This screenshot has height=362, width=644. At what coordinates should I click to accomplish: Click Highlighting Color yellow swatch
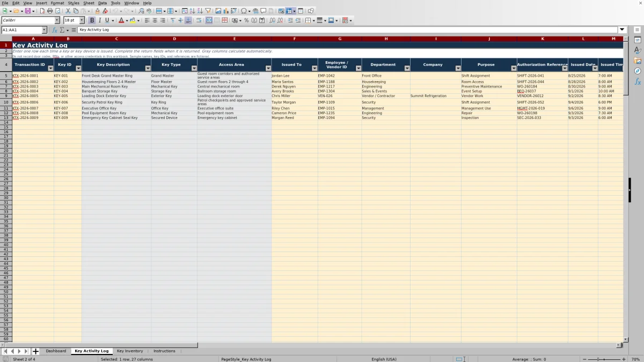pyautogui.click(x=132, y=20)
